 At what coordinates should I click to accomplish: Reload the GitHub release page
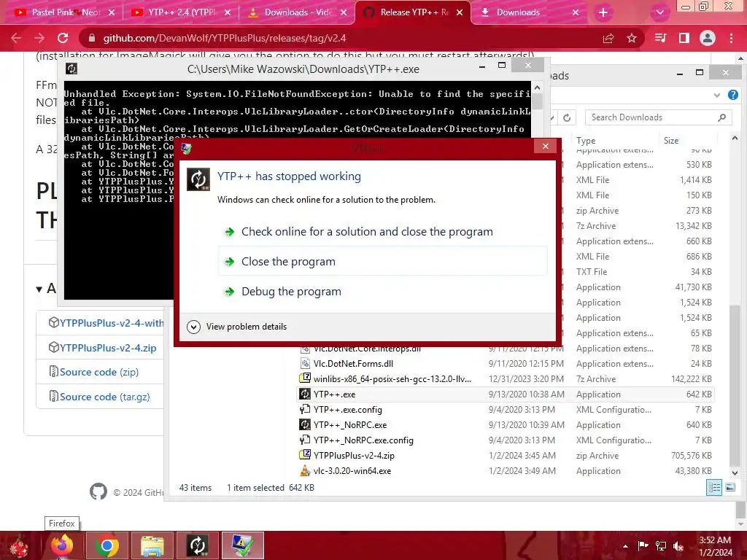click(63, 38)
